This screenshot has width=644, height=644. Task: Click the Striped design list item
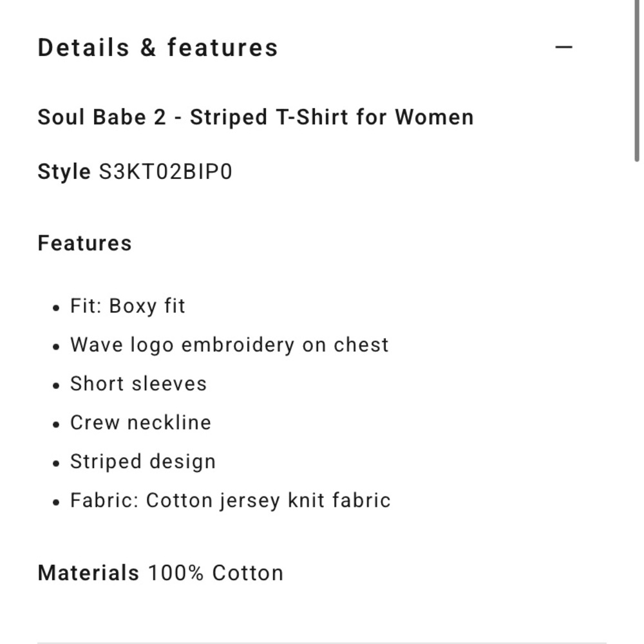tap(142, 462)
